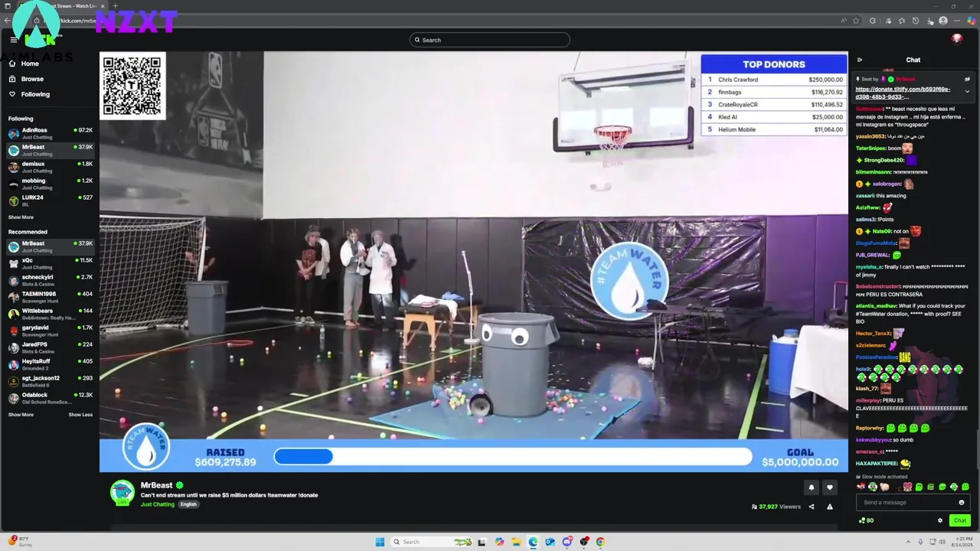Expand Recommended list with Show More
The image size is (980, 551).
pos(21,415)
